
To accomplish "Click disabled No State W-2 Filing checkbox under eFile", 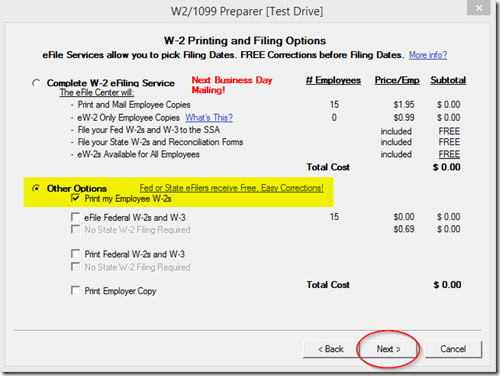I will tap(75, 230).
